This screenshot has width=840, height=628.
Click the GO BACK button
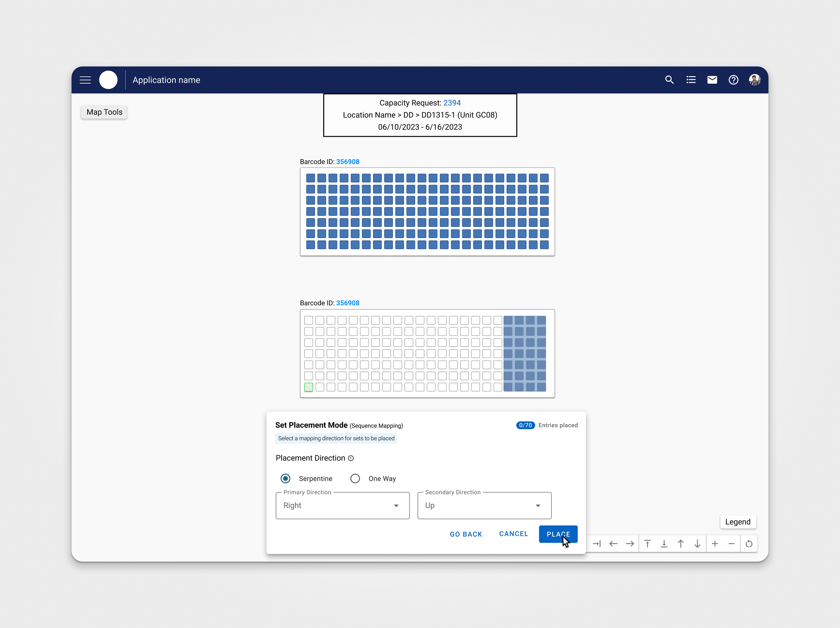466,534
